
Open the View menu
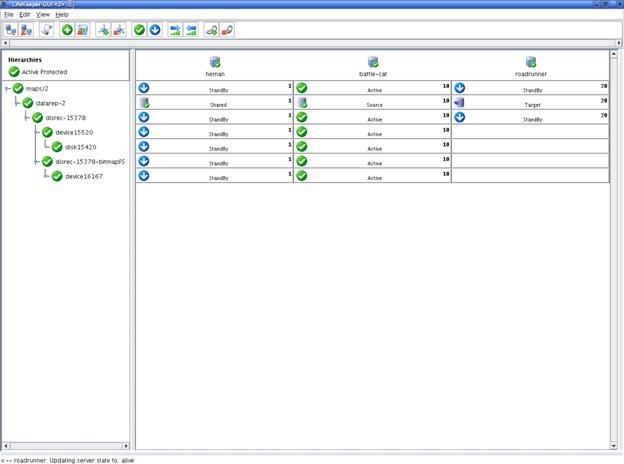(x=43, y=15)
